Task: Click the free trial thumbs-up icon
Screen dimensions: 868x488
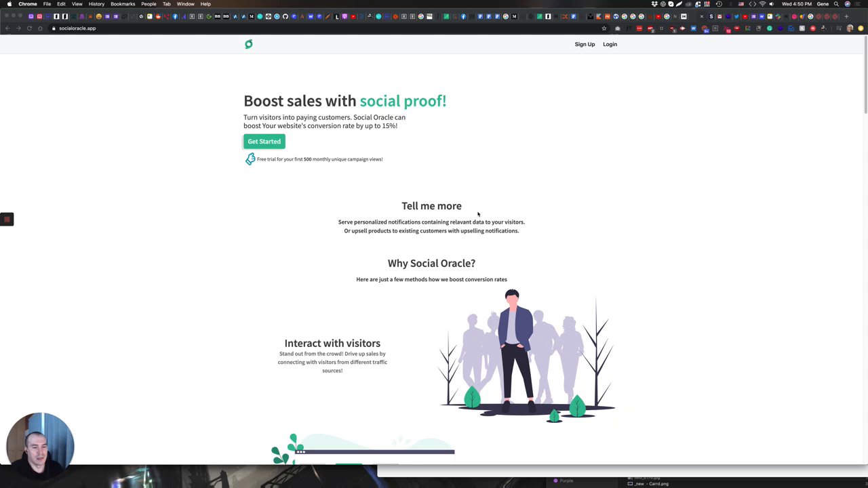Action: pyautogui.click(x=250, y=159)
